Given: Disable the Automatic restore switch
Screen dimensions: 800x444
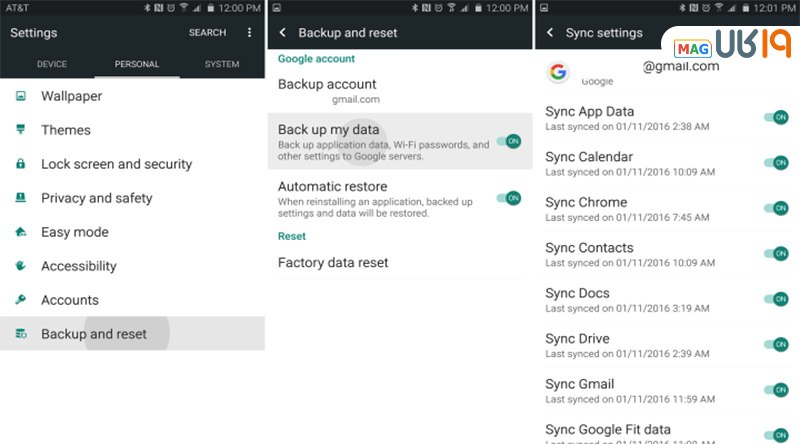Looking at the screenshot, I should [509, 198].
